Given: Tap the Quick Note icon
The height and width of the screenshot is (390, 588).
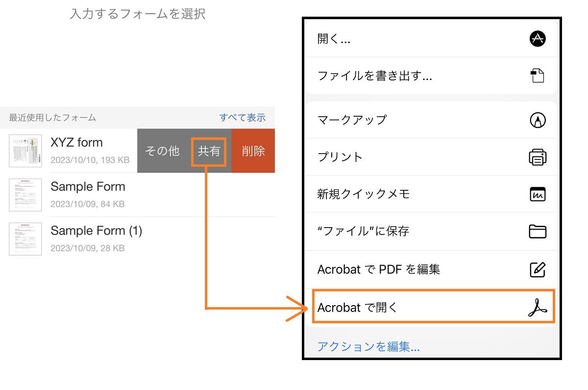Looking at the screenshot, I should point(538,194).
